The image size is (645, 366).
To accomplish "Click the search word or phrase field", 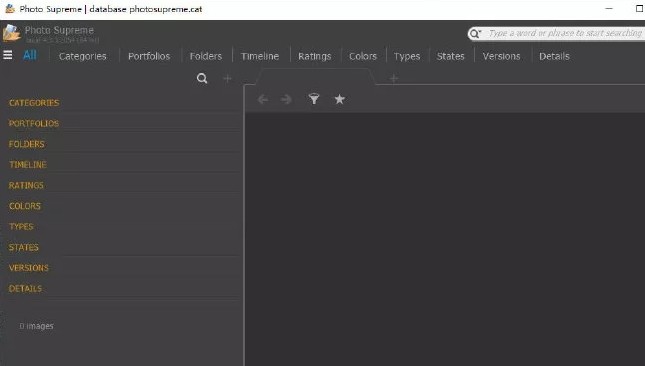I will click(565, 33).
